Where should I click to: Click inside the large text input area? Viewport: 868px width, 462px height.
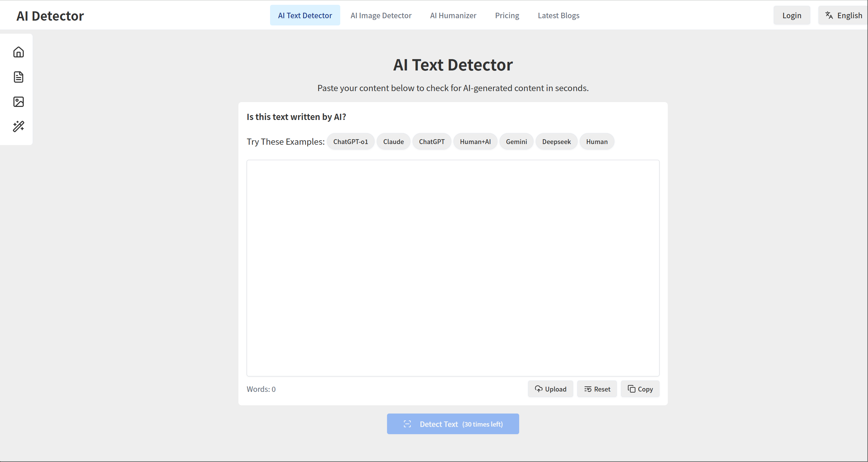click(x=453, y=268)
